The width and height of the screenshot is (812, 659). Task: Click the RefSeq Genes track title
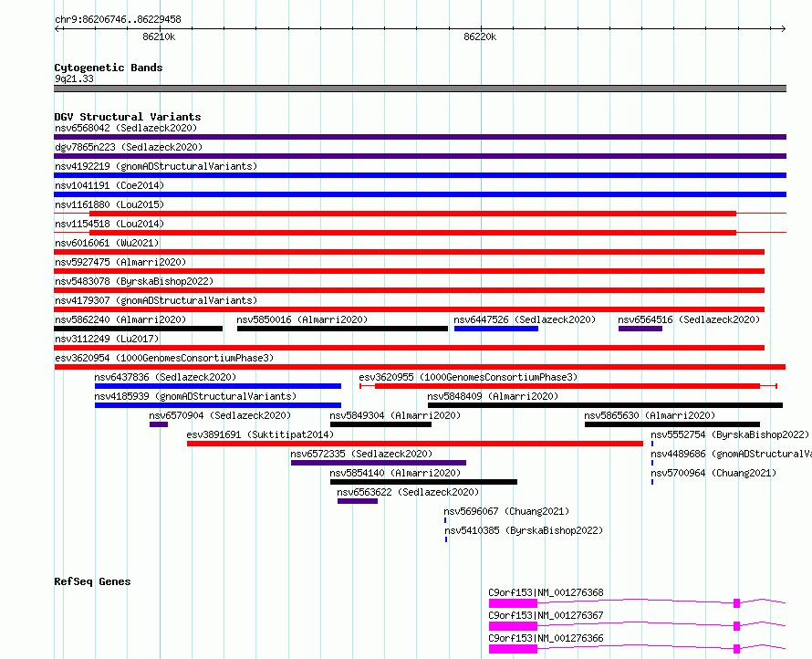(92, 581)
